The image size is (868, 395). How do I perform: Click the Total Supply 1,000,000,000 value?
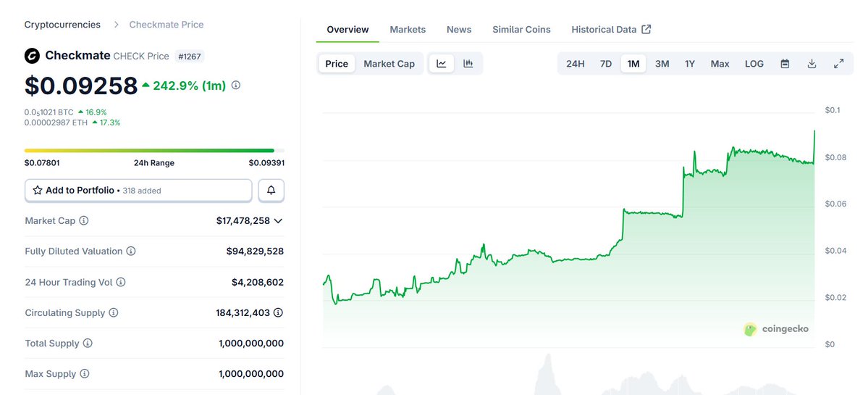[x=251, y=344]
